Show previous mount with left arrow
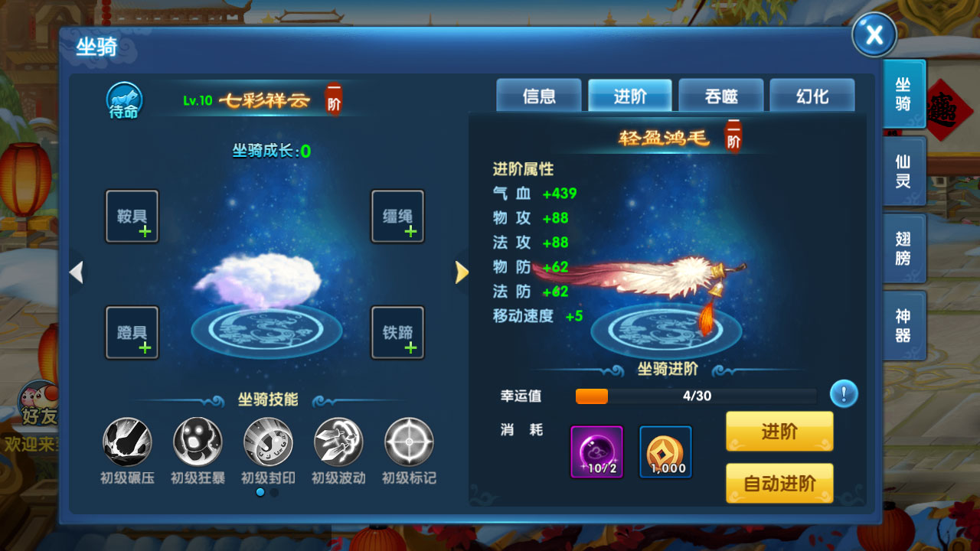 [x=76, y=272]
